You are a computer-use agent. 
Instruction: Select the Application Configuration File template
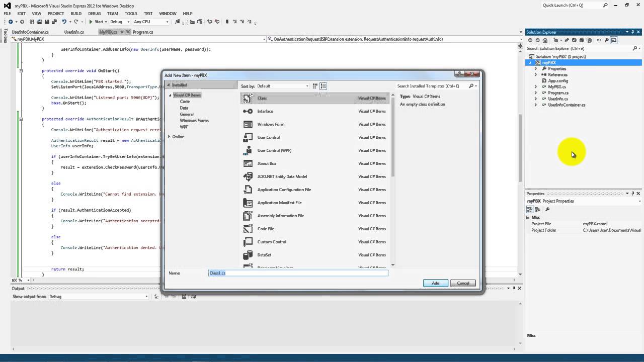click(315, 190)
